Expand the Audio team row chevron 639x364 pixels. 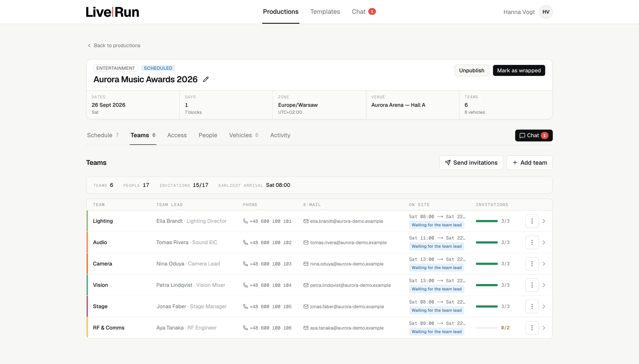coord(544,242)
